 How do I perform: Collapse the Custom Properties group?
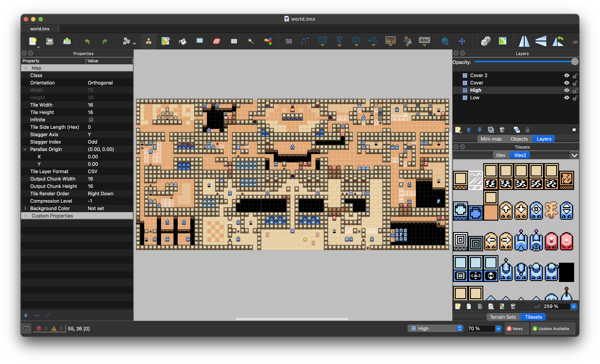26,216
